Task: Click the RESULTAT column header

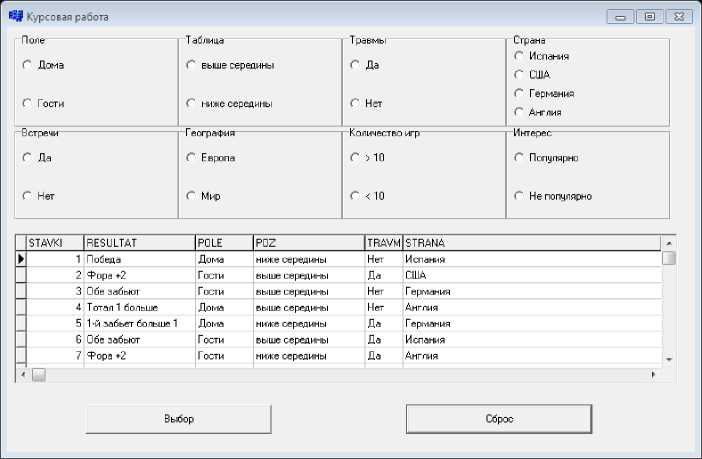Action: [x=138, y=242]
